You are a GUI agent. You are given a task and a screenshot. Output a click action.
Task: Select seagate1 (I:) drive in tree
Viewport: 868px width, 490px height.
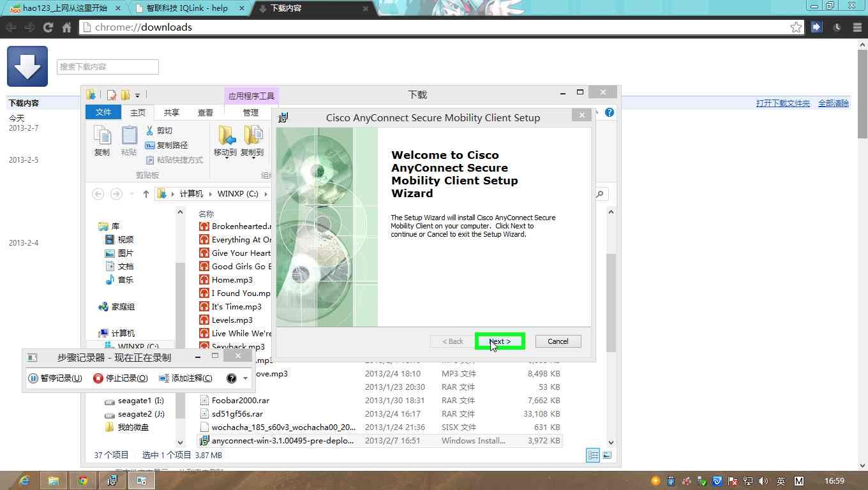click(x=134, y=401)
